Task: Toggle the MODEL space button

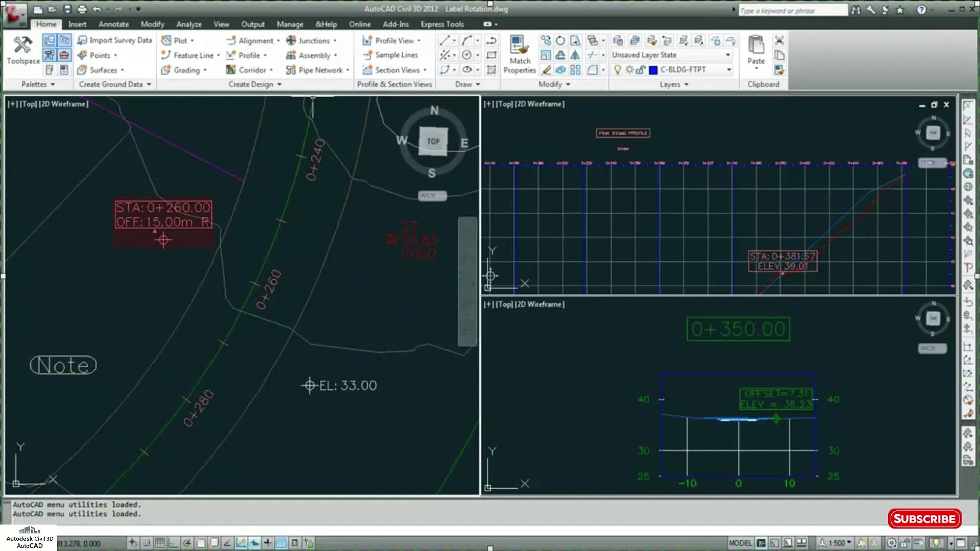Action: coord(740,543)
